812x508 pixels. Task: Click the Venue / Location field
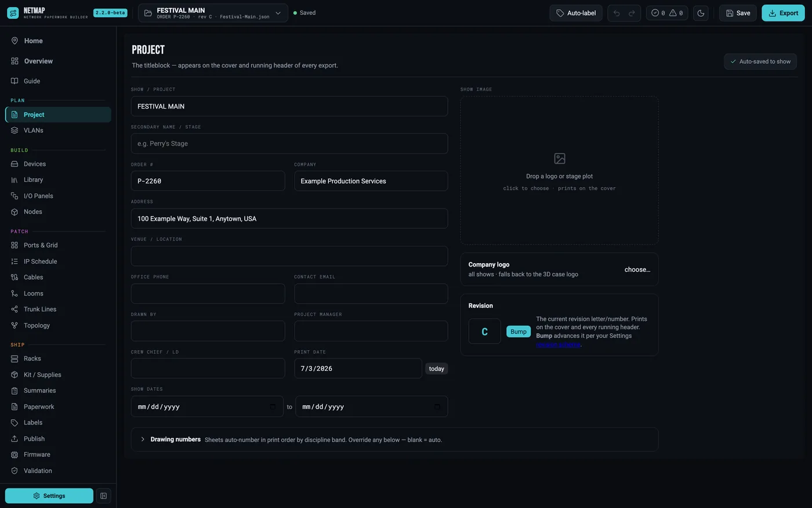tap(289, 256)
